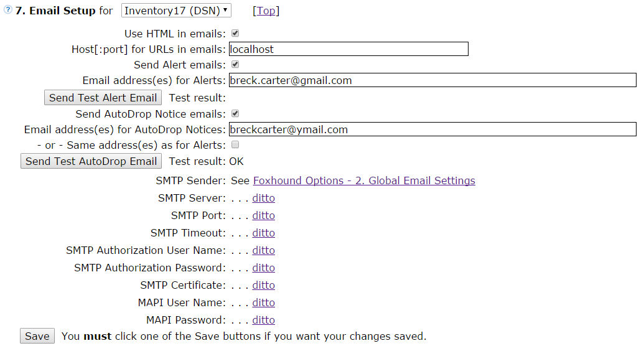The height and width of the screenshot is (351, 644).
Task: Select ditto link for MAPI Password
Action: point(263,320)
